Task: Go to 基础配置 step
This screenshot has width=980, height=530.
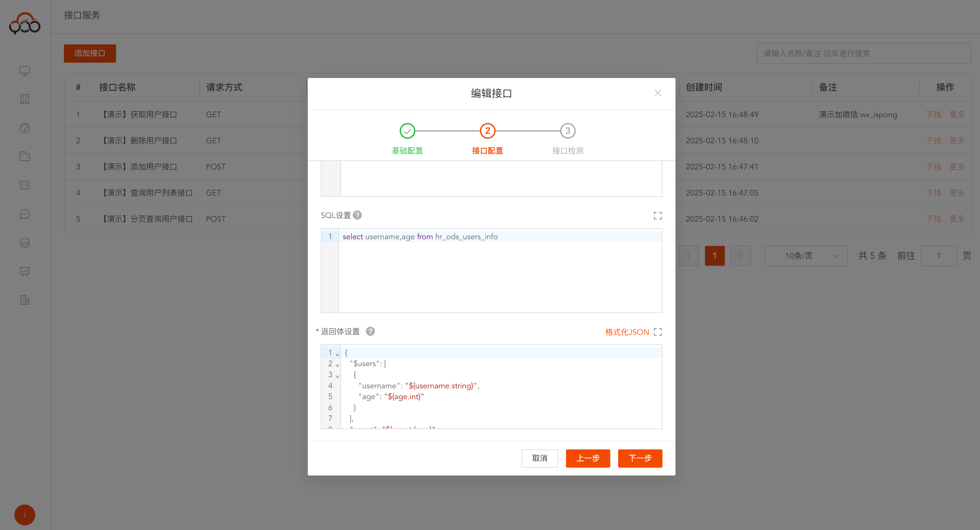Action: click(407, 131)
